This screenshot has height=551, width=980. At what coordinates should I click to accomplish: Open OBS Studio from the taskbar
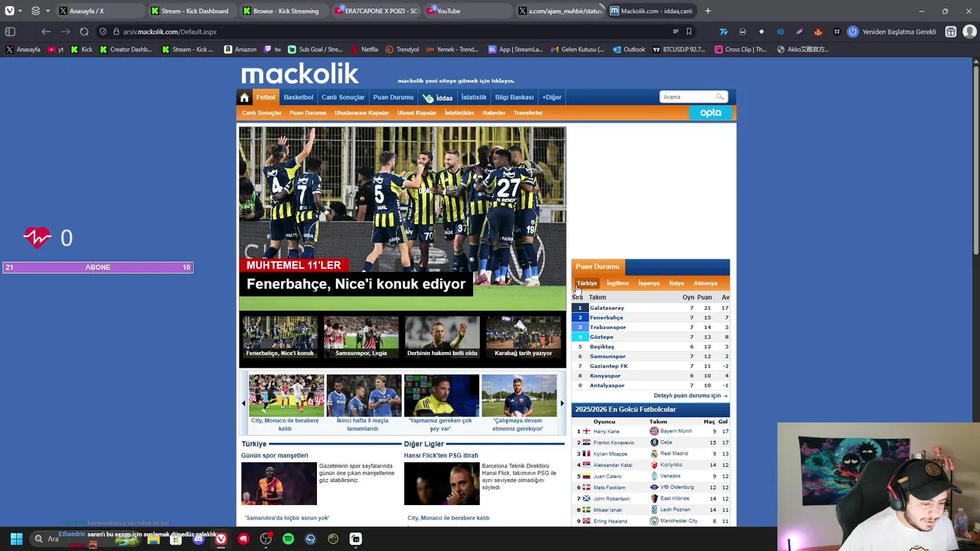(266, 539)
